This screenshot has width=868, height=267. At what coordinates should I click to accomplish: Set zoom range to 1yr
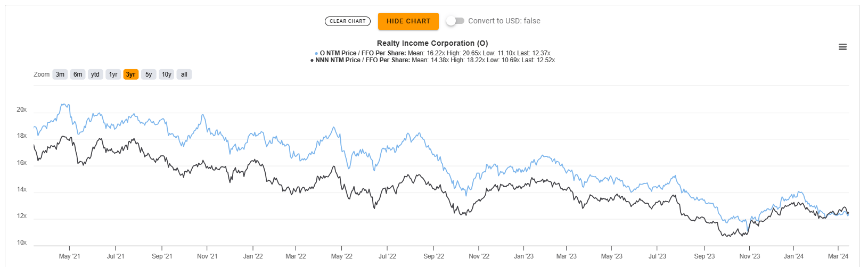tap(113, 74)
